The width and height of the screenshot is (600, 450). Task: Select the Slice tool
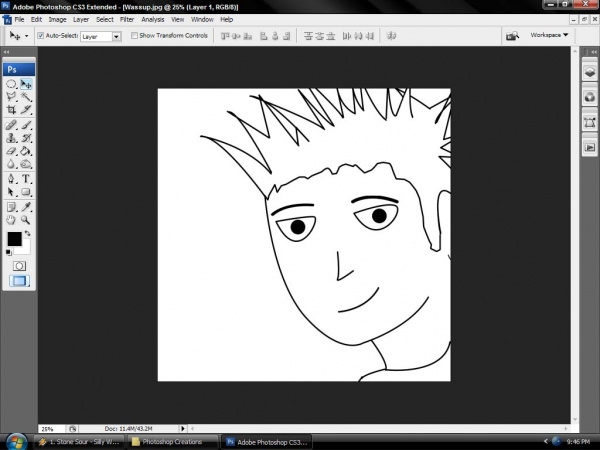coord(26,110)
